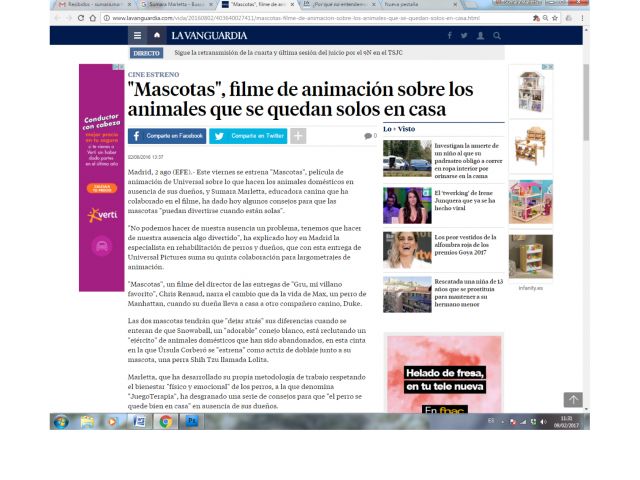Image resolution: width=640 pixels, height=480 pixels.
Task: Open thumbnail of laughing blonde woman
Action: tap(407, 250)
